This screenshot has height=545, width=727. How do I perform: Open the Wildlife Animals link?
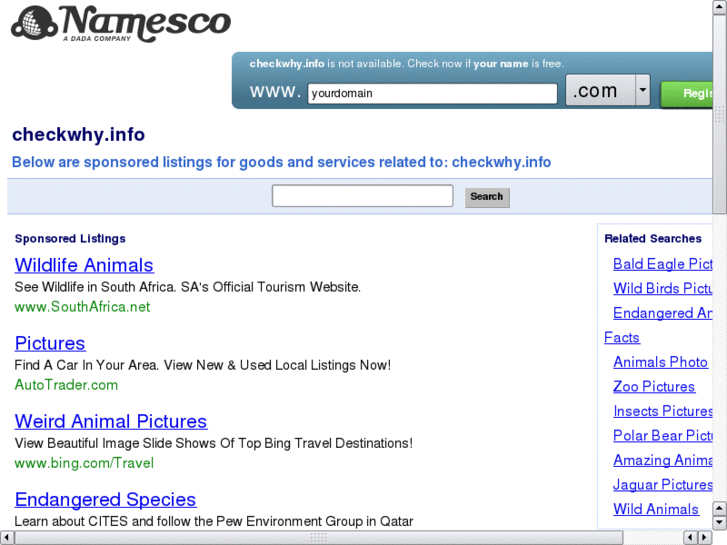[x=84, y=265]
